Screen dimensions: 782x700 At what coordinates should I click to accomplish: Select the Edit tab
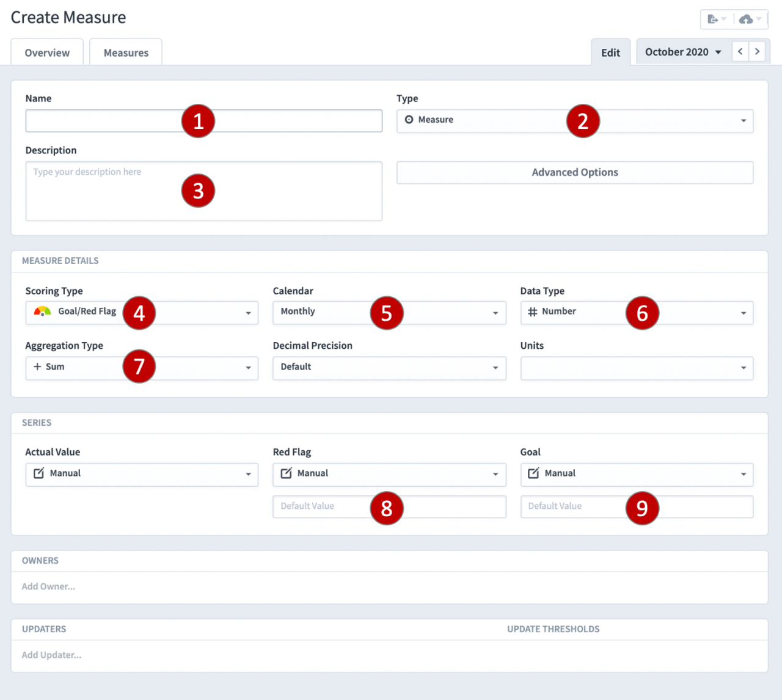tap(610, 52)
